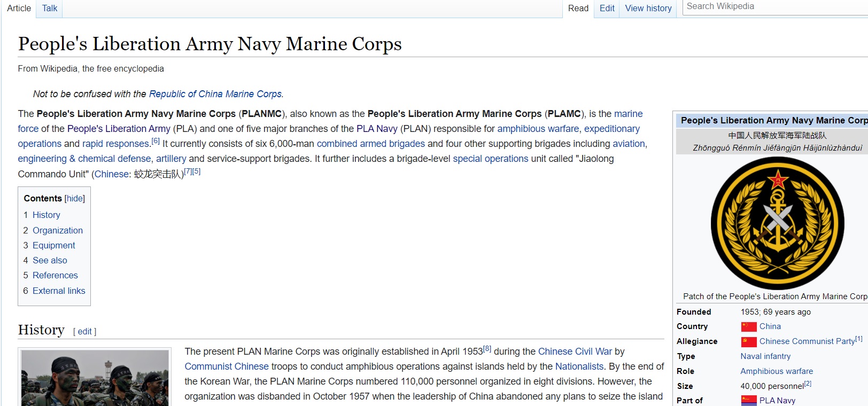Click the China flag icon beside Country
The width and height of the screenshot is (868, 406).
point(748,326)
